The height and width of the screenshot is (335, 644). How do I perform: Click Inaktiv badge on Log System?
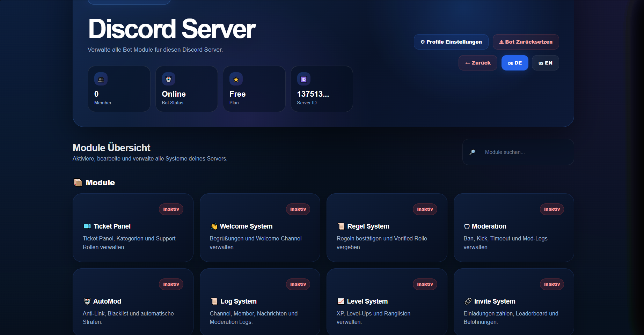pyautogui.click(x=298, y=284)
